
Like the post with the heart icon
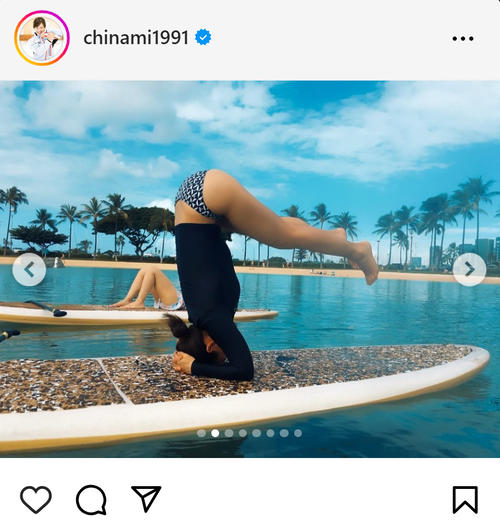pyautogui.click(x=36, y=499)
